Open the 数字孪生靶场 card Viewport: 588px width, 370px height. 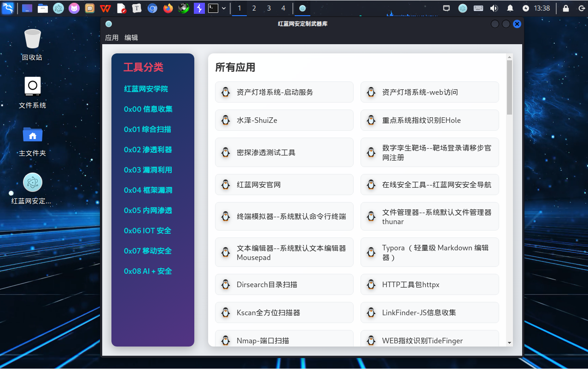click(430, 152)
